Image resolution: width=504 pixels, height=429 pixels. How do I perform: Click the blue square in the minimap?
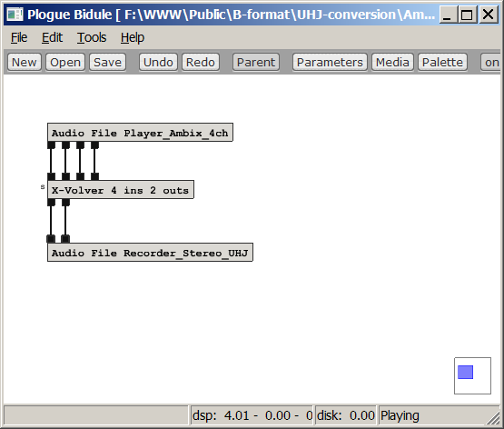click(465, 372)
